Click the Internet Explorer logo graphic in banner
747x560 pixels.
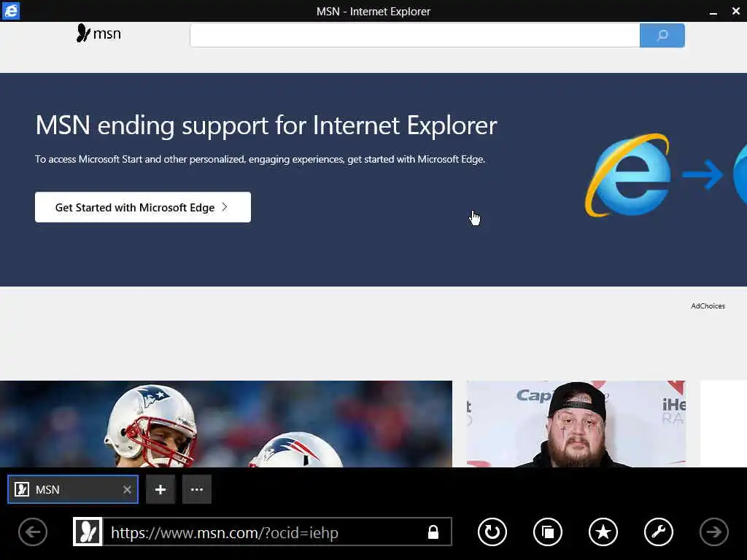(x=628, y=175)
